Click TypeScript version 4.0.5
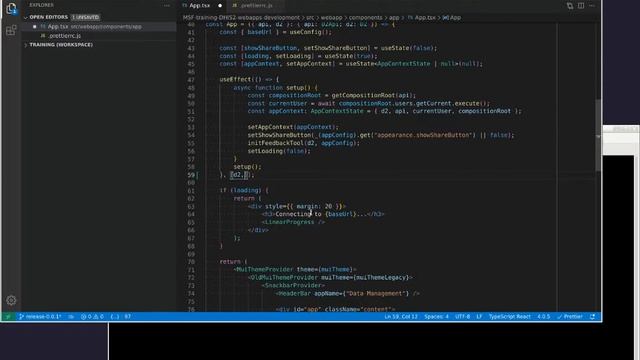This screenshot has height=360, width=640. coord(543,317)
